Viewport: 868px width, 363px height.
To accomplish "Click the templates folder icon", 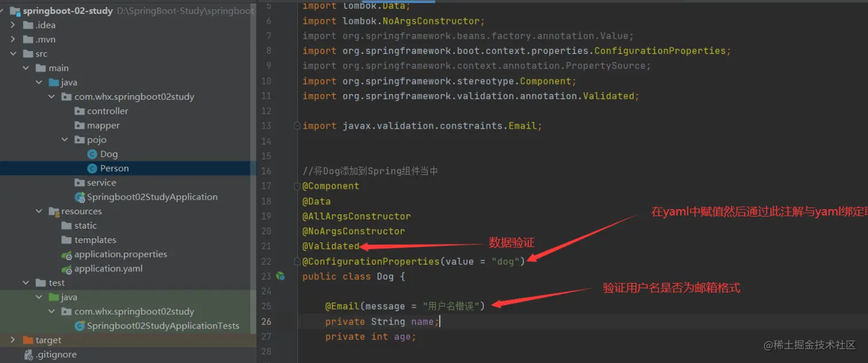I will 67,240.
